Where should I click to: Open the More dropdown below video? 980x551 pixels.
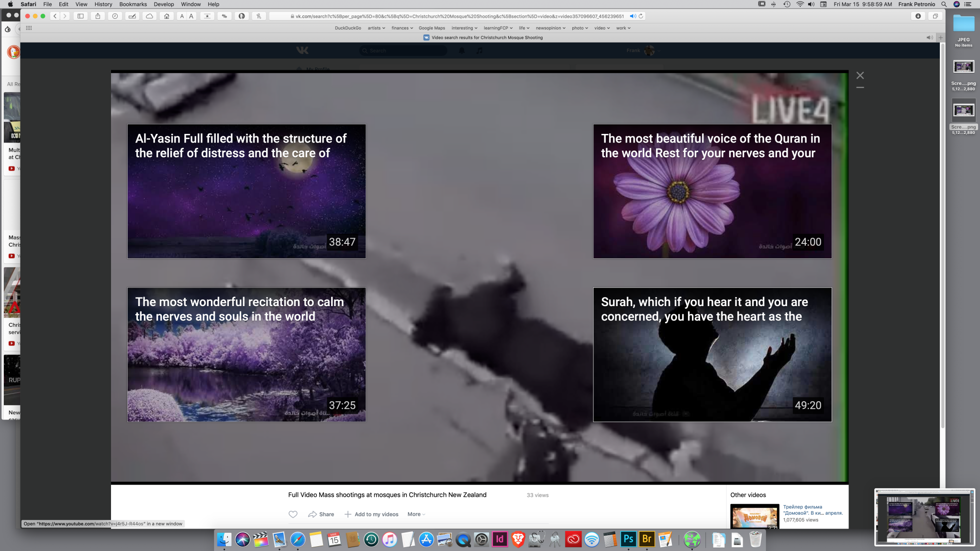pos(416,514)
